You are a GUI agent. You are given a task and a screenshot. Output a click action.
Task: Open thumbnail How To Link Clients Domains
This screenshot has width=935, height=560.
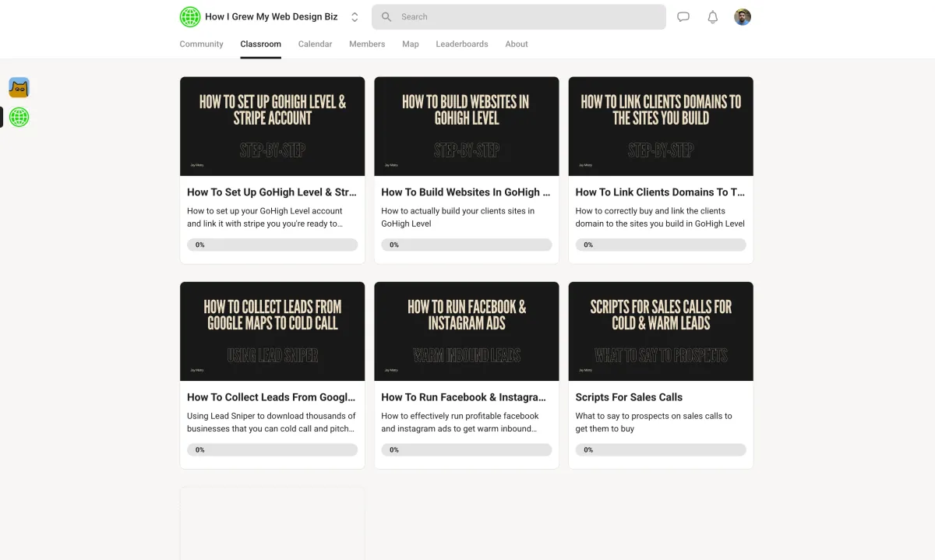tap(661, 126)
